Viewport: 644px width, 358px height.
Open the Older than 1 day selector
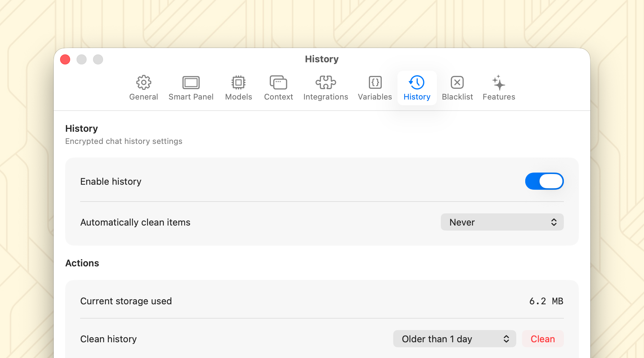454,339
